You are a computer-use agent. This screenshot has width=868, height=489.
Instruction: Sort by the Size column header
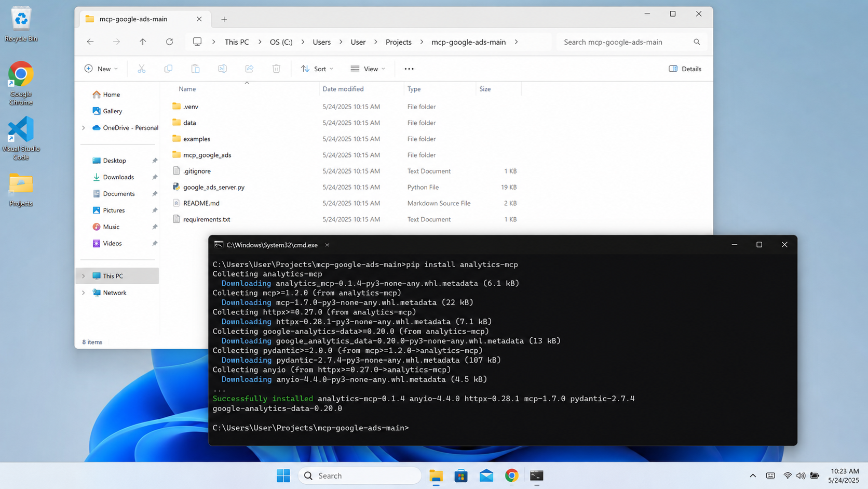point(485,89)
